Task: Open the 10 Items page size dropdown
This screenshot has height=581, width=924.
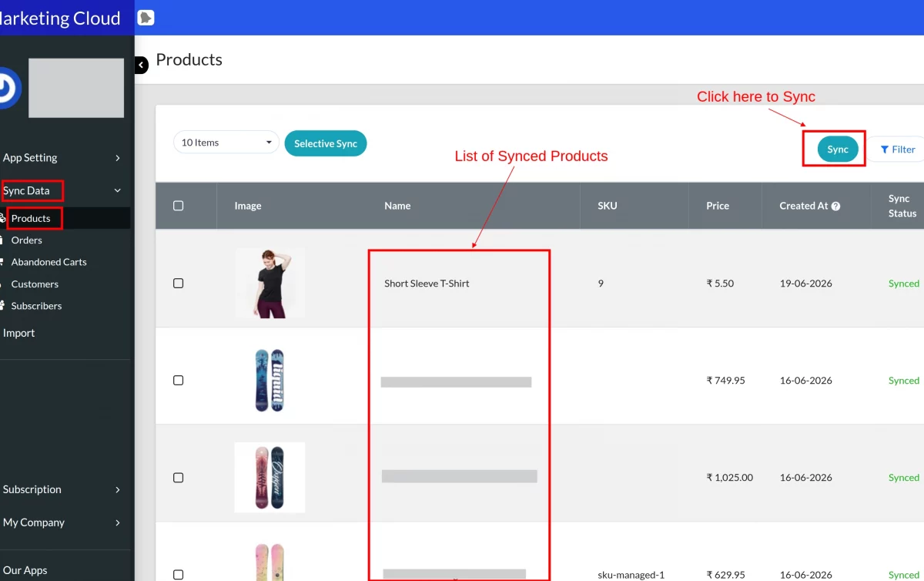Action: pos(226,143)
